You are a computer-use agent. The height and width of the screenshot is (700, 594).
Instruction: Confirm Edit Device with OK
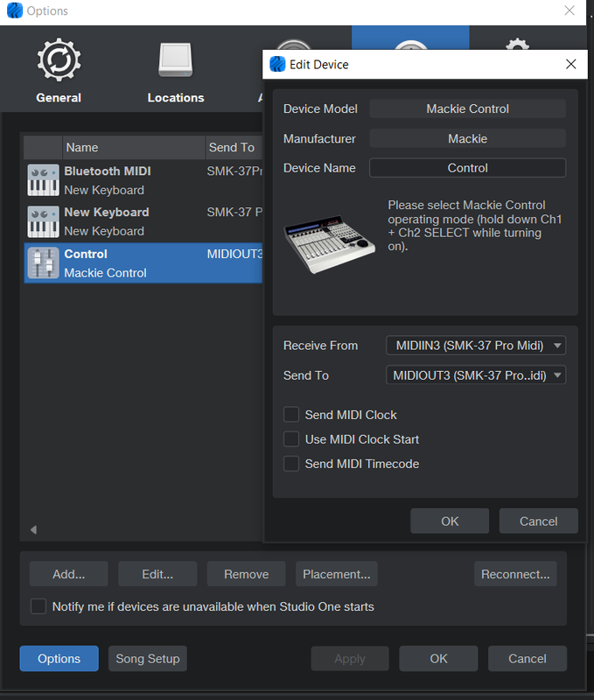450,521
